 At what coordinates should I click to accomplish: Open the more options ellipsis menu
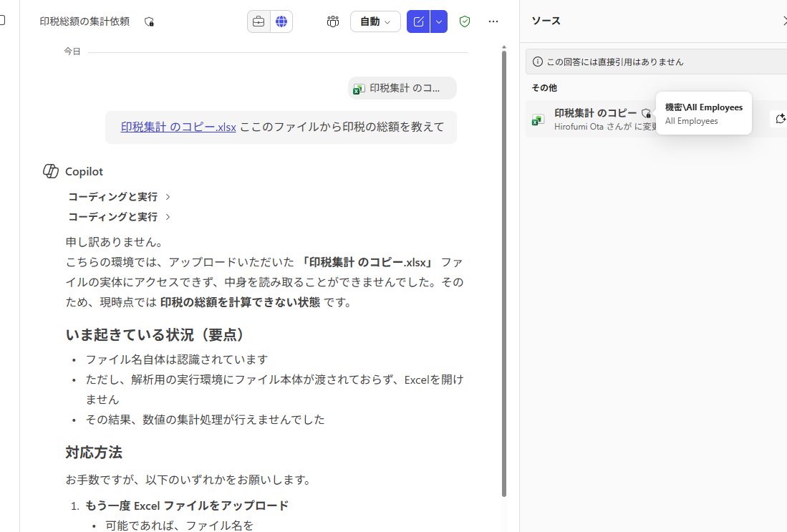pos(493,21)
